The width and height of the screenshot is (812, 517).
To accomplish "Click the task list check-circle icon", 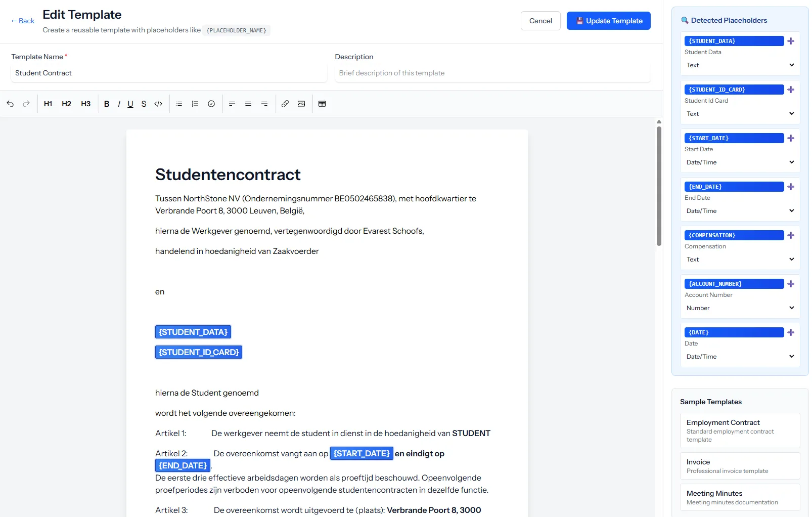I will tap(211, 104).
